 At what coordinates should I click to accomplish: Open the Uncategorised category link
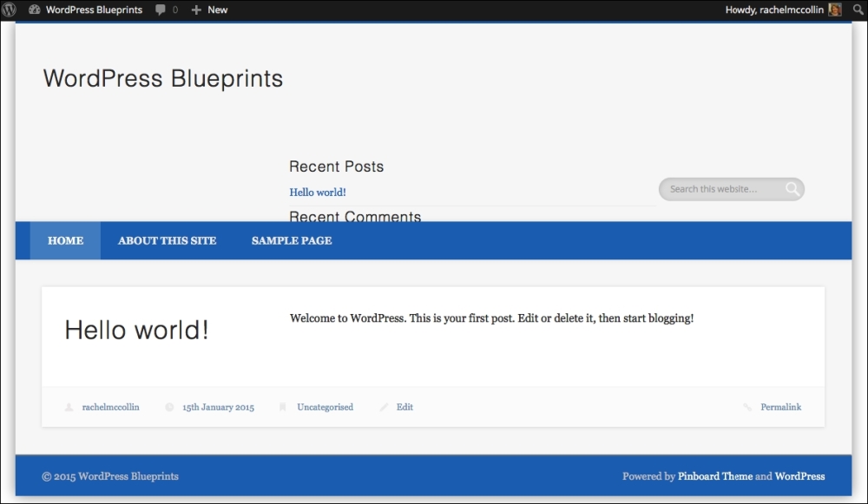(x=325, y=407)
